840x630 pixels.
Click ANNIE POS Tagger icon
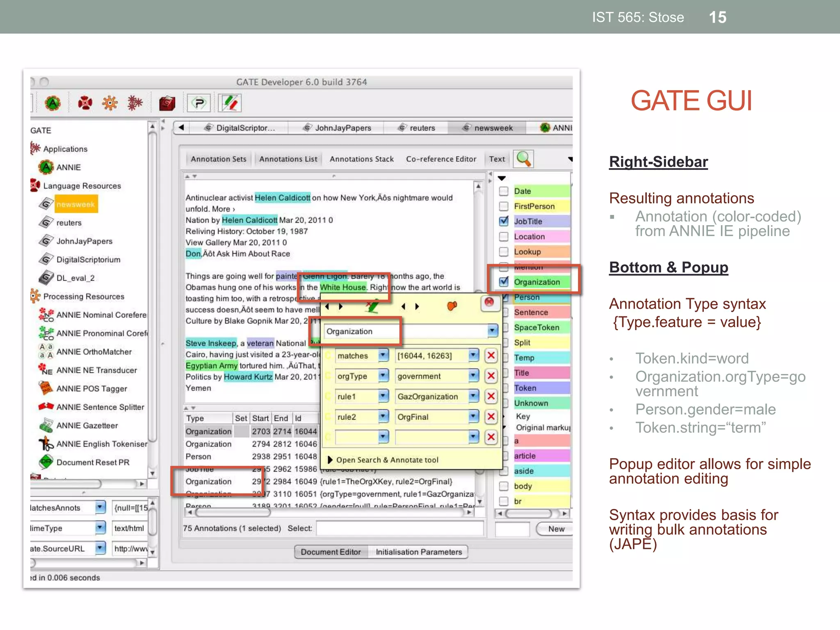[46, 388]
